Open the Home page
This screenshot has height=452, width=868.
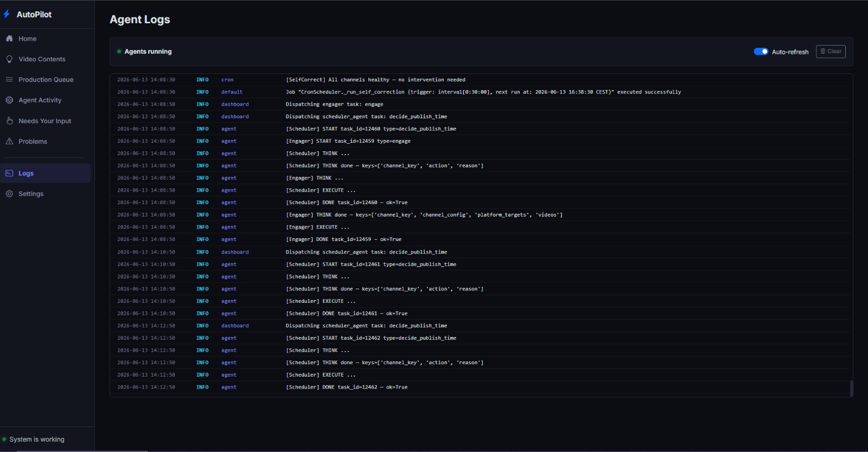click(46, 39)
